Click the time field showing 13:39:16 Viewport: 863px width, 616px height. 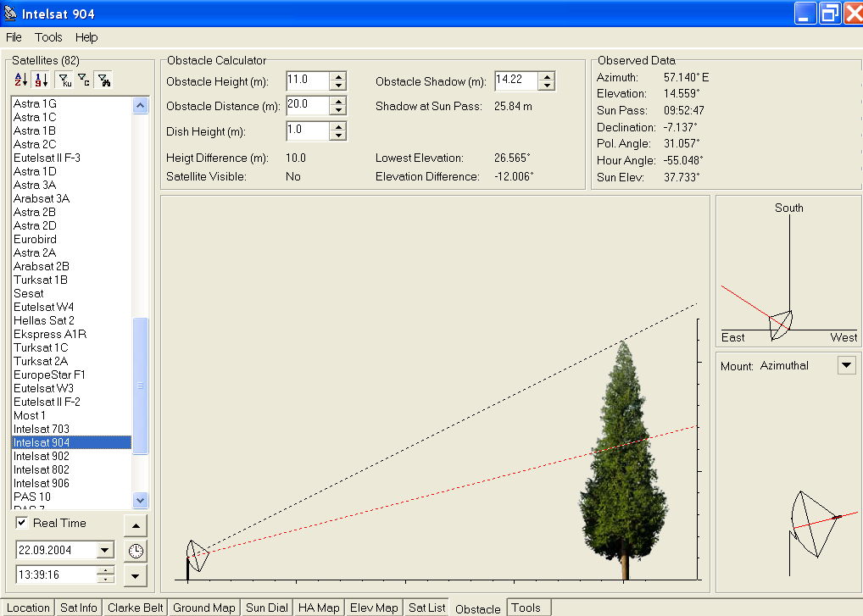tap(56, 574)
